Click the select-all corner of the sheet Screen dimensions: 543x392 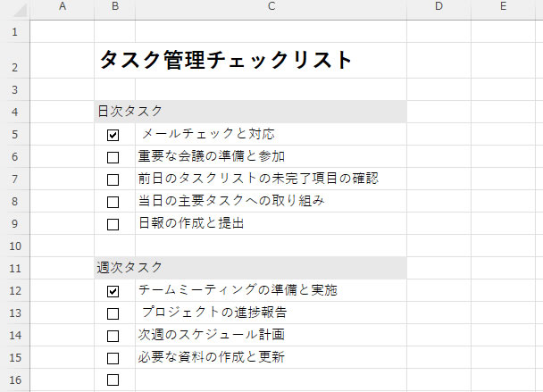pyautogui.click(x=14, y=8)
